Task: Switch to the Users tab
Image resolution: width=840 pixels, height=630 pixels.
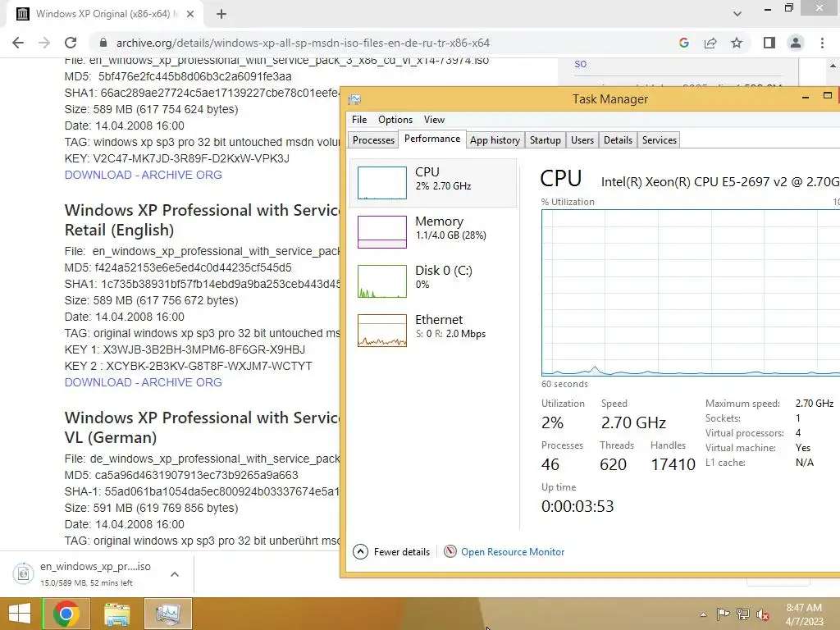Action: point(582,139)
